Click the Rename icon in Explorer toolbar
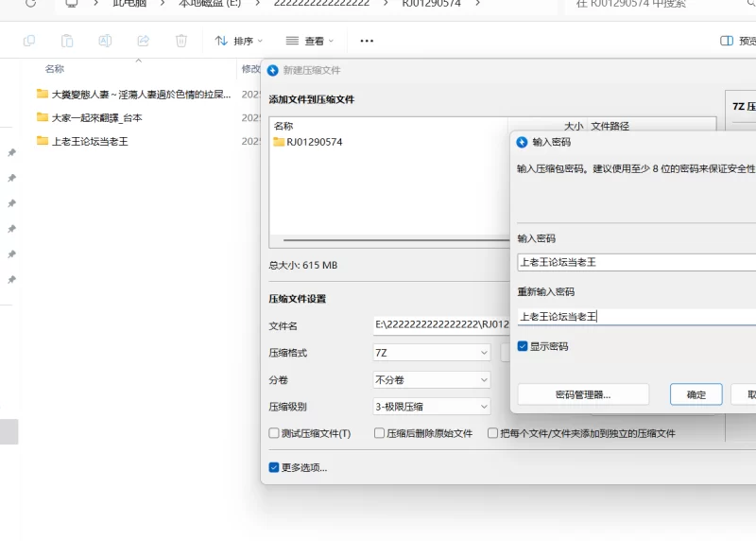The width and height of the screenshot is (756, 541). coord(106,41)
